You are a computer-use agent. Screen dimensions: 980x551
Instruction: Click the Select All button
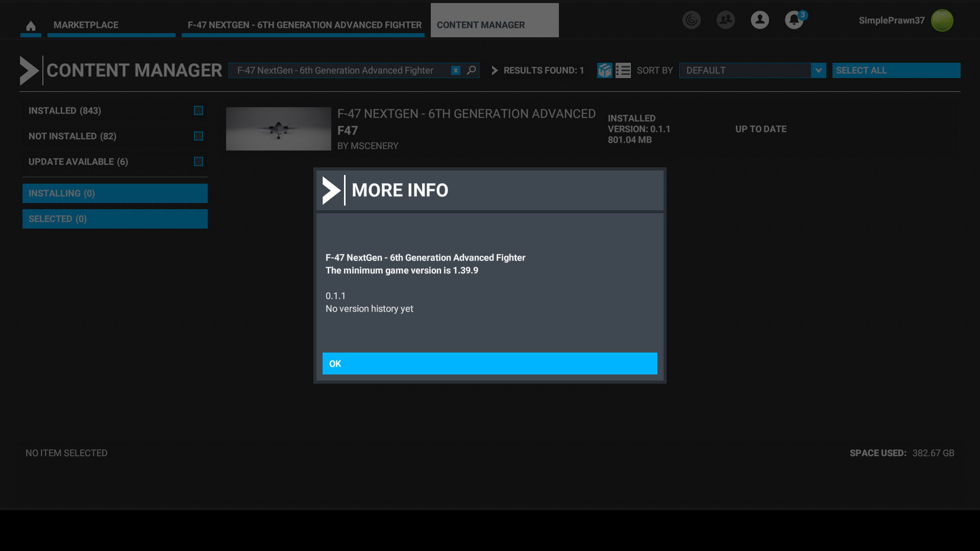[x=896, y=70]
